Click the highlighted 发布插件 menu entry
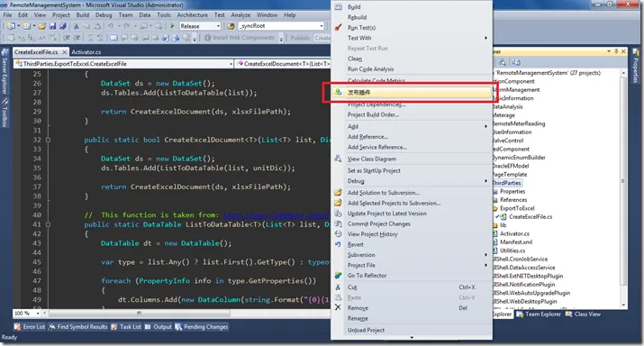Viewport: 644px width, 346px height. pyautogui.click(x=412, y=93)
